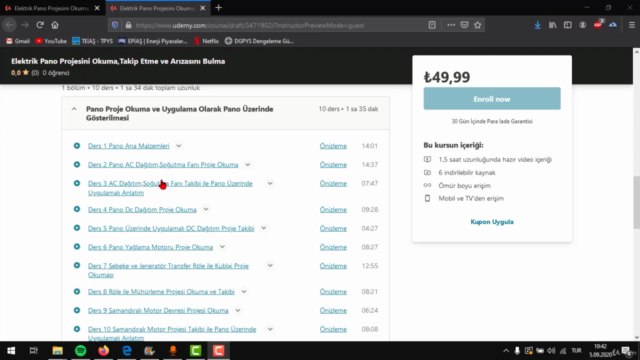Expand Ders 8 Röle ile Mühürleme details

tap(244, 291)
